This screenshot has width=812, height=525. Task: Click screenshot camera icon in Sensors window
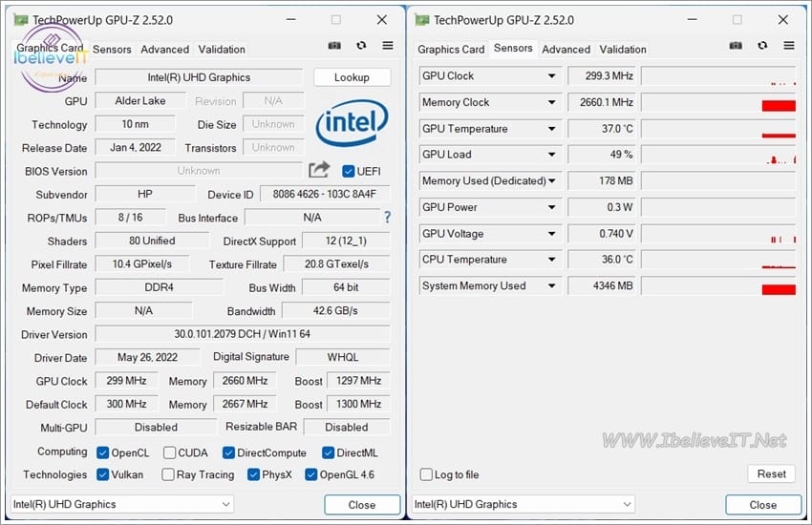[x=736, y=46]
